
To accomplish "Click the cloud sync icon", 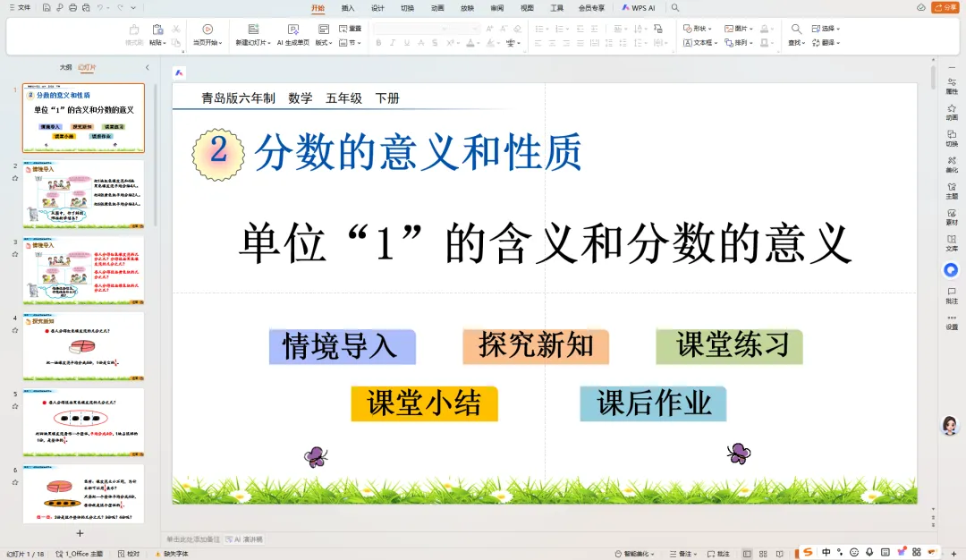I will pyautogui.click(x=921, y=7).
